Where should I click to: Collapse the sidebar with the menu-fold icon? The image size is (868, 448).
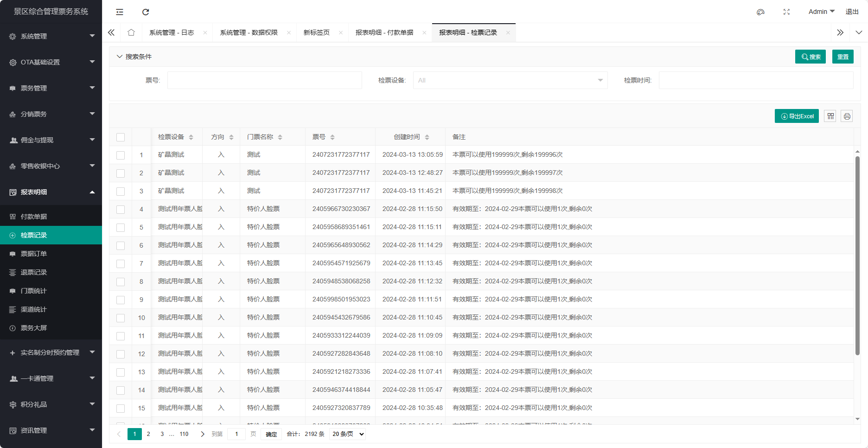click(x=120, y=12)
